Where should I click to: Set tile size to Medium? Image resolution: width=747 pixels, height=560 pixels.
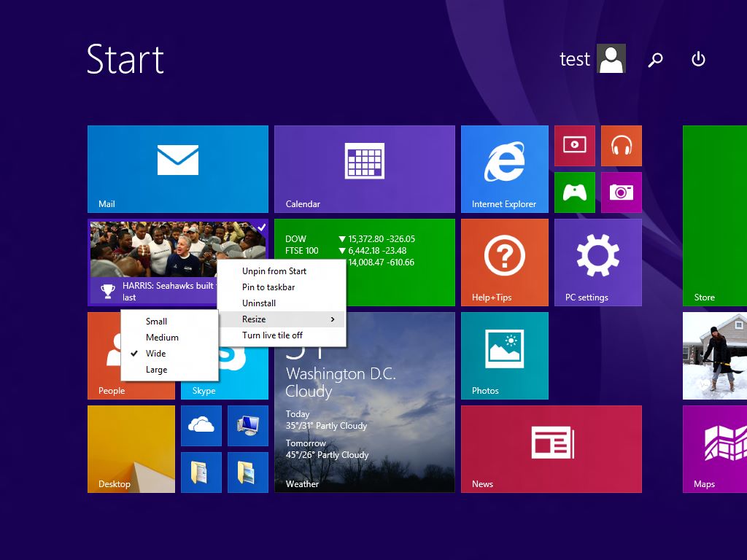(x=169, y=338)
